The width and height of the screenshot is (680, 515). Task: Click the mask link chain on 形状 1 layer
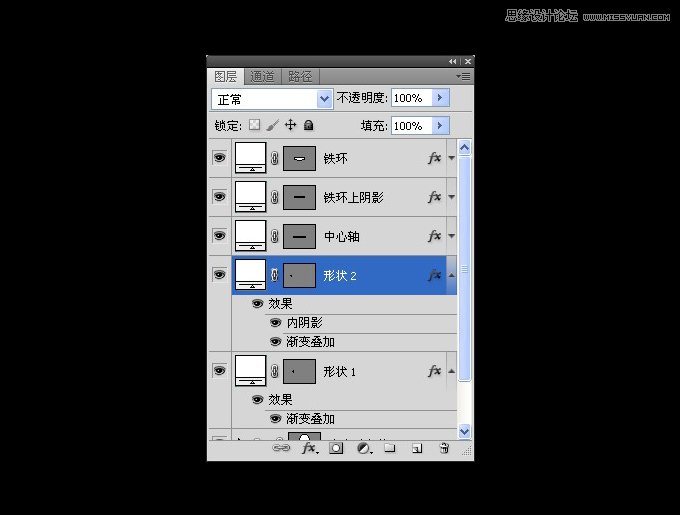(x=275, y=371)
